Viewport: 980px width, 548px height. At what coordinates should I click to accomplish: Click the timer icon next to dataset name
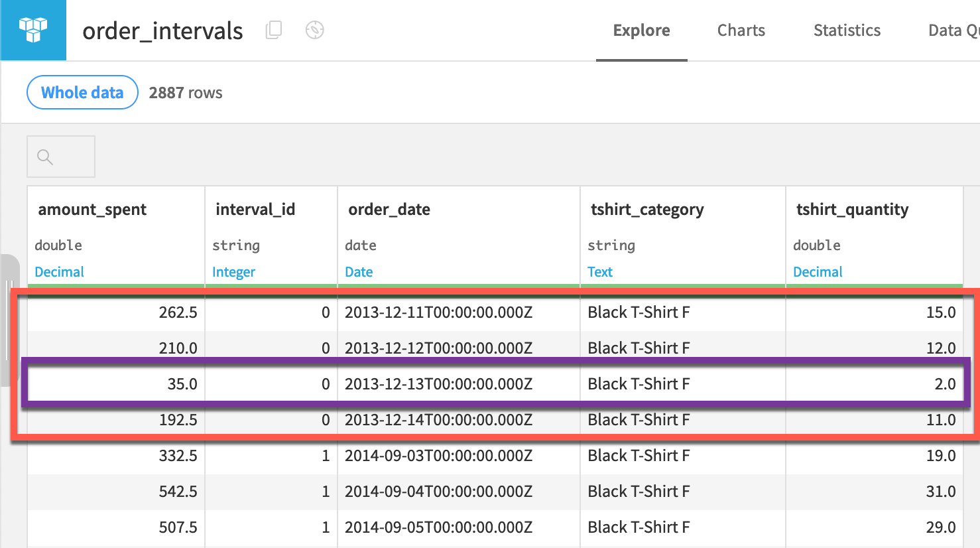[314, 31]
